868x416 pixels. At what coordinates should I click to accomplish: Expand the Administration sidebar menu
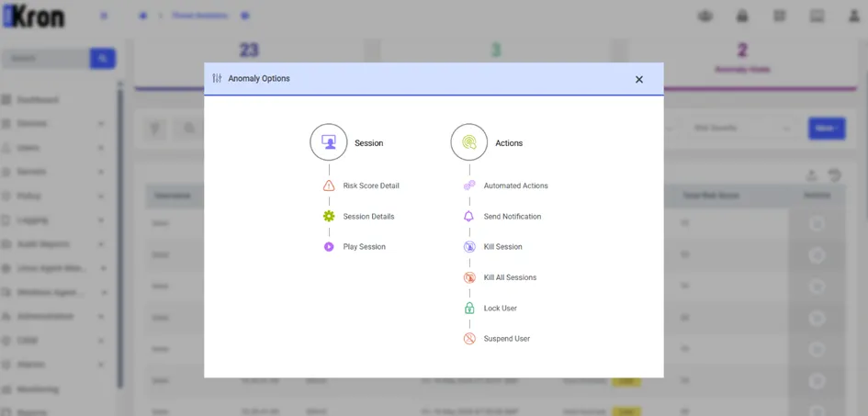(x=54, y=317)
